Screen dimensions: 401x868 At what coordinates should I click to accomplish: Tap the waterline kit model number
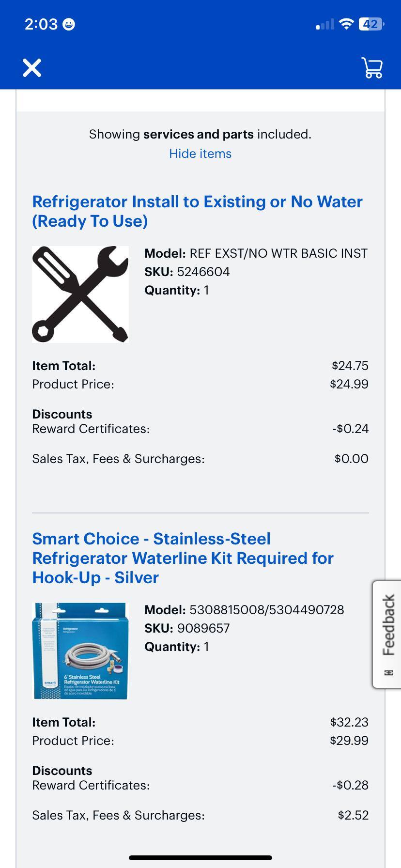(266, 610)
